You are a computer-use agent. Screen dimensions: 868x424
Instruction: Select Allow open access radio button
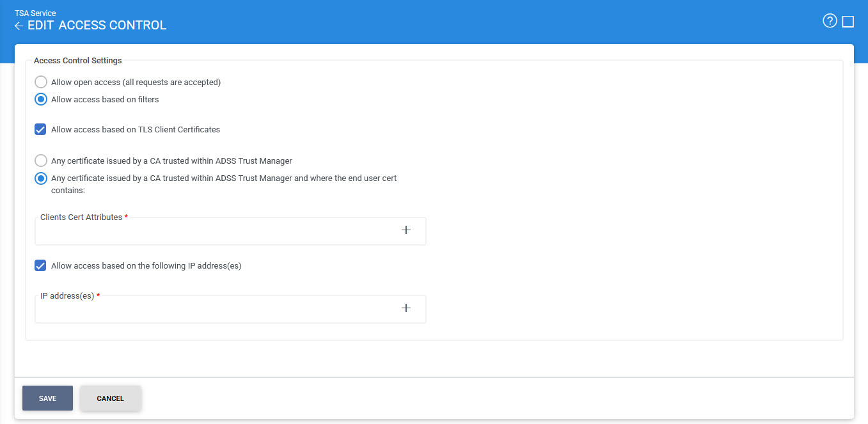pos(41,82)
